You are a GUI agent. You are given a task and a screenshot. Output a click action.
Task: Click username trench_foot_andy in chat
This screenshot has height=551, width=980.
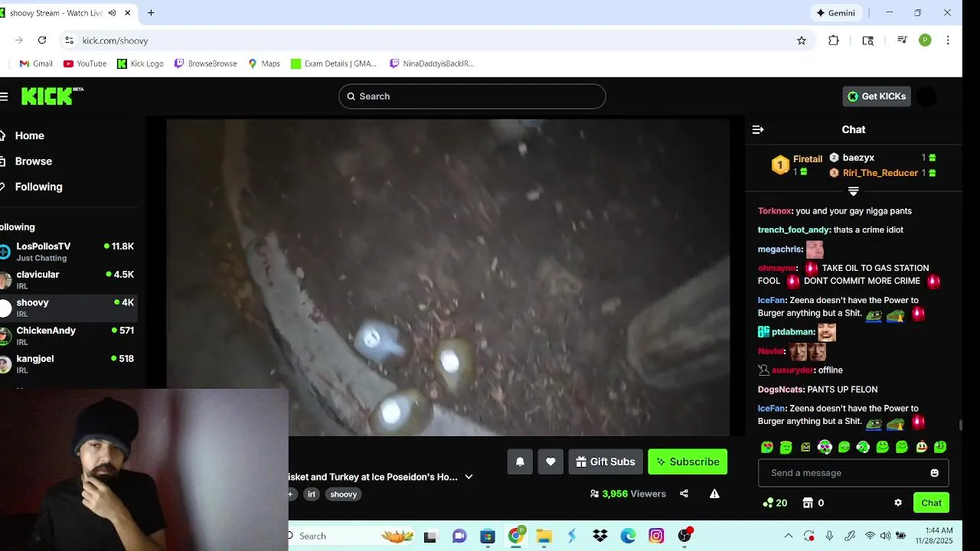pos(794,230)
